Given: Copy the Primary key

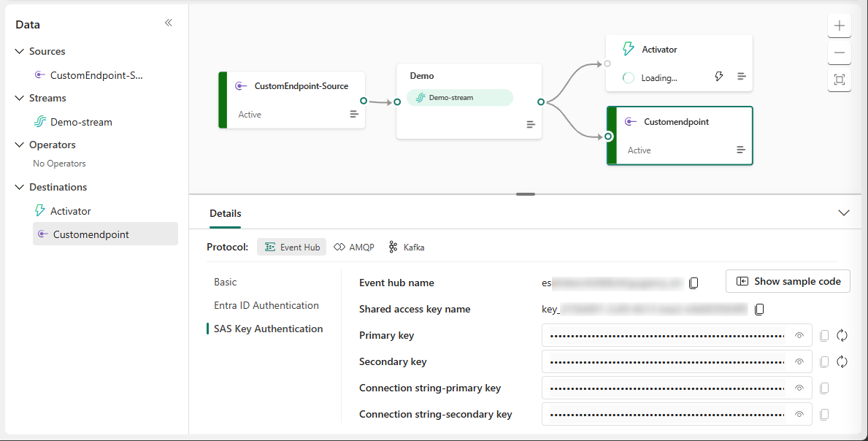Looking at the screenshot, I should [x=824, y=335].
